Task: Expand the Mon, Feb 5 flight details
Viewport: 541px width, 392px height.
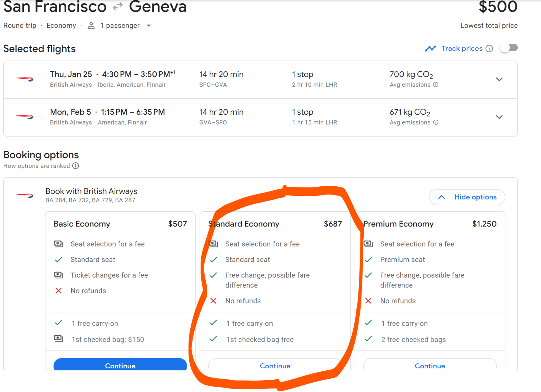Action: tap(499, 117)
